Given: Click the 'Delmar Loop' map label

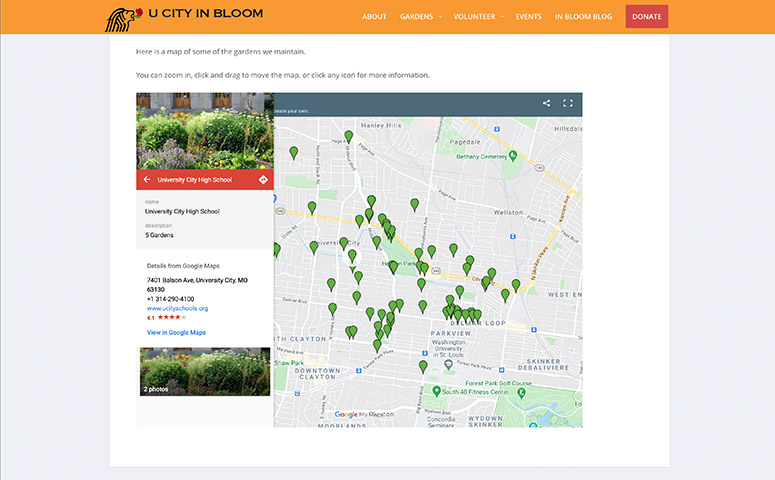Looking at the screenshot, I should (x=477, y=323).
